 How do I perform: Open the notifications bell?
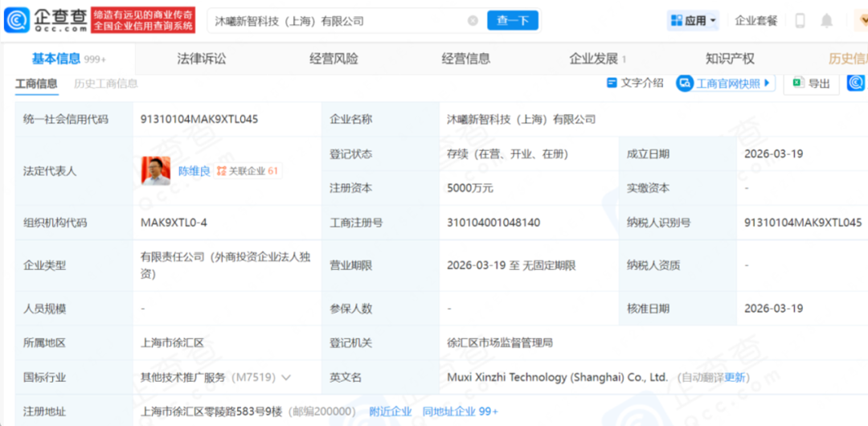826,21
